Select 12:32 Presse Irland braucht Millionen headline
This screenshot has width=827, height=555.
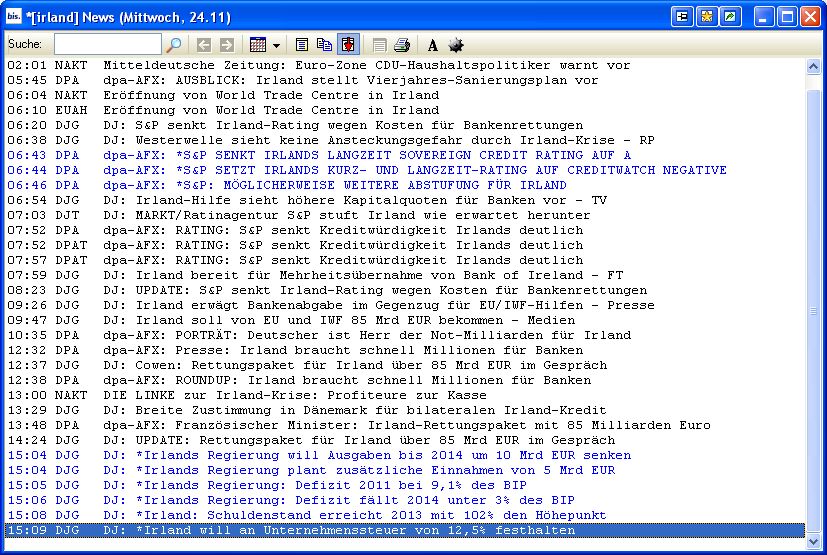coord(405,350)
